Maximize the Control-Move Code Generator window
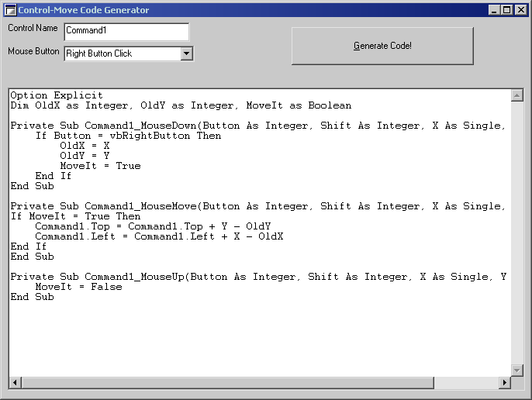 507,10
